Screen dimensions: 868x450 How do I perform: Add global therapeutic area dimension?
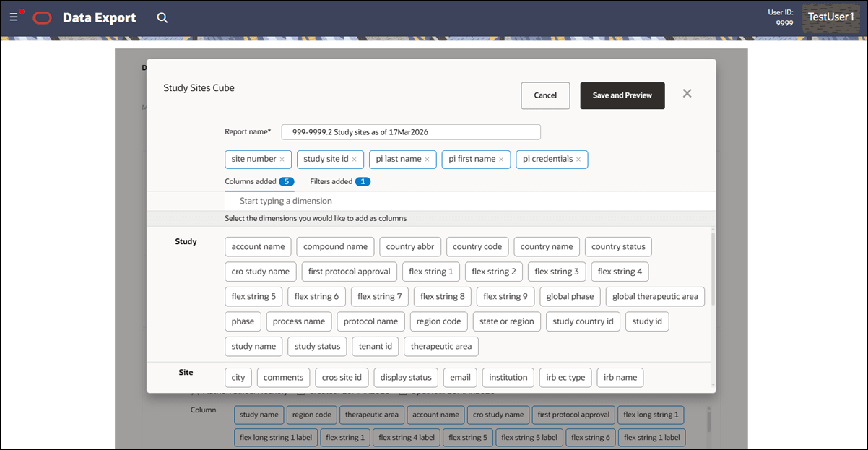pos(655,296)
